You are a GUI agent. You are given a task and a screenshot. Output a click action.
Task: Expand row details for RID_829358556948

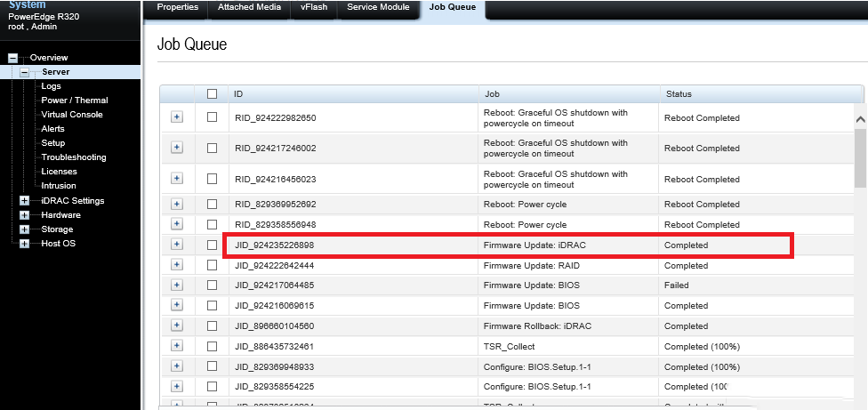click(x=177, y=223)
